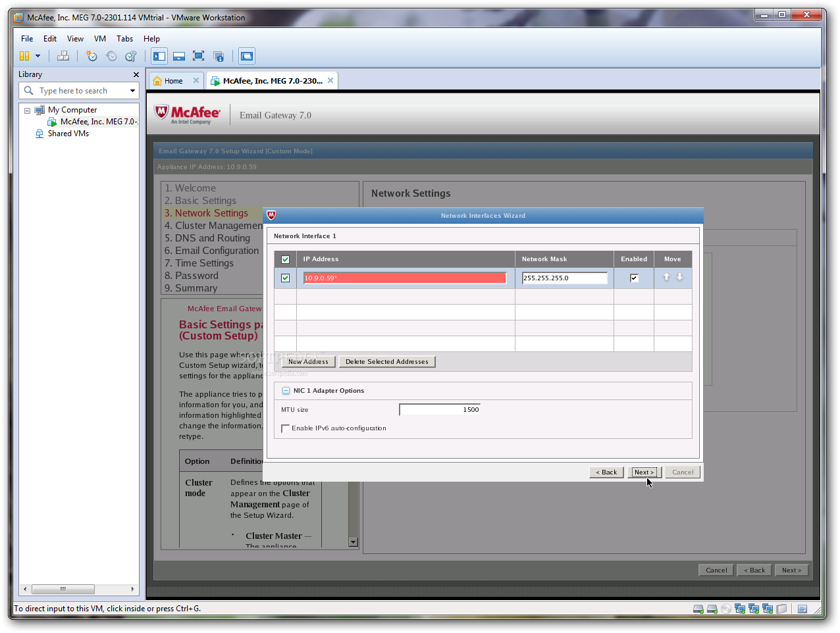
Task: Click Cancel in Network Interfaces Wizard
Action: coord(683,472)
